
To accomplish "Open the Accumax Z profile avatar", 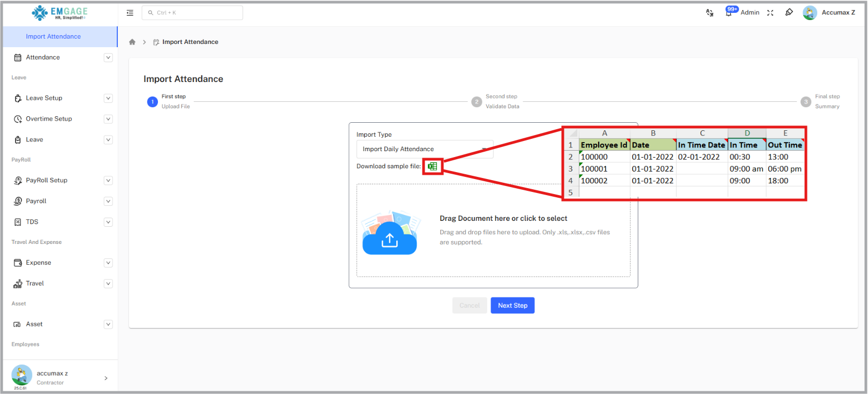I will [810, 13].
